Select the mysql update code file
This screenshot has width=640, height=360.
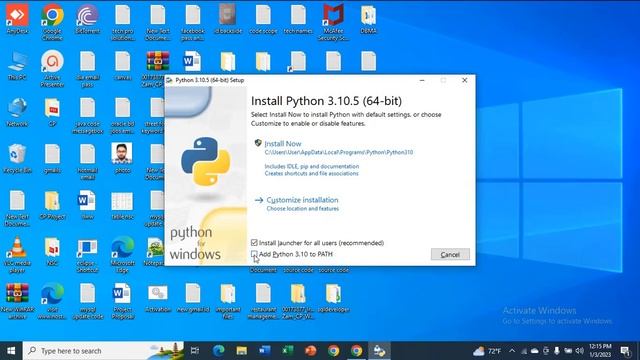(x=87, y=301)
